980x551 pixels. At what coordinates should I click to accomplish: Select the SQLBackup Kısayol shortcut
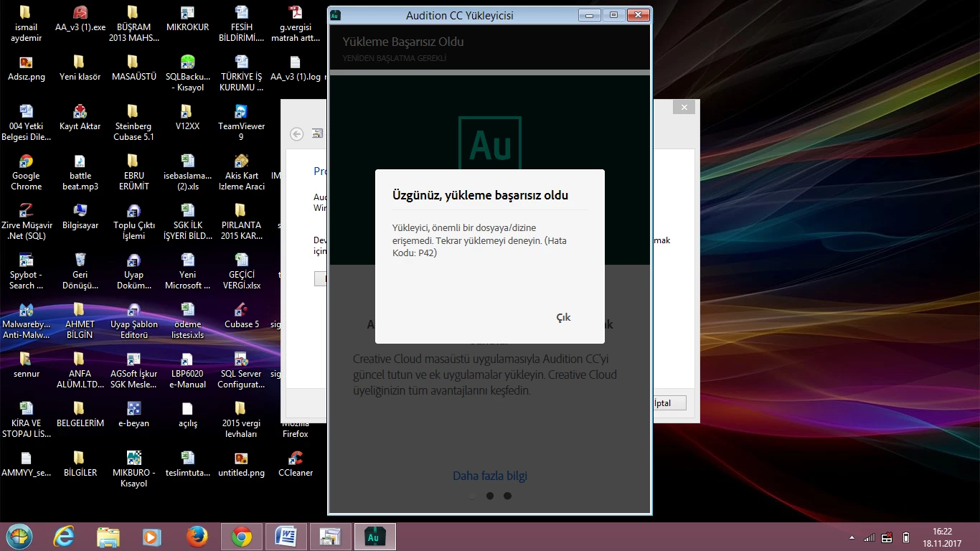click(187, 73)
